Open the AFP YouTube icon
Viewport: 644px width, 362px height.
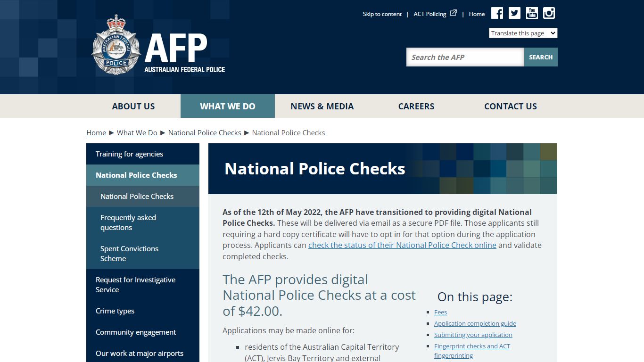(532, 13)
